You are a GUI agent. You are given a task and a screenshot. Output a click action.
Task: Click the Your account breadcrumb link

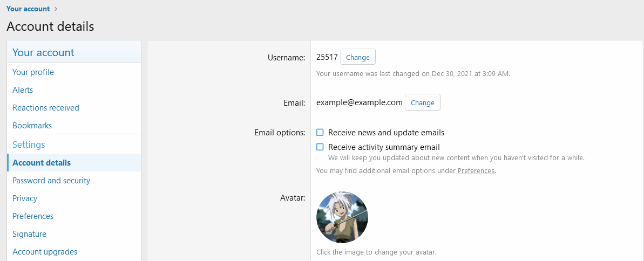tap(28, 9)
